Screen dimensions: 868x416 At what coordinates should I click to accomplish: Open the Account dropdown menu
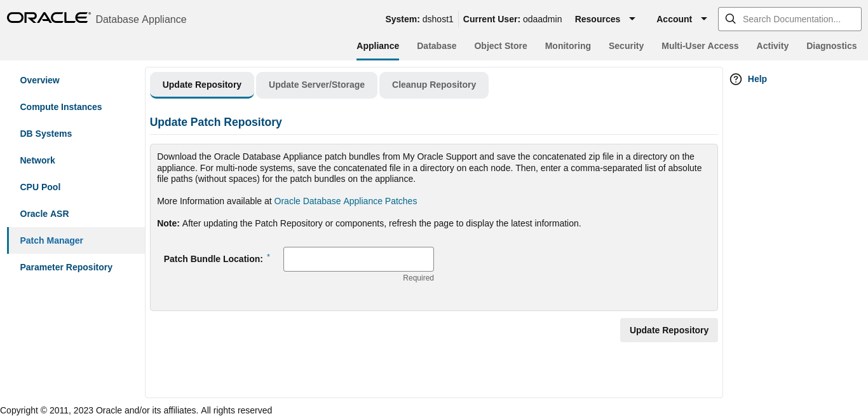682,19
